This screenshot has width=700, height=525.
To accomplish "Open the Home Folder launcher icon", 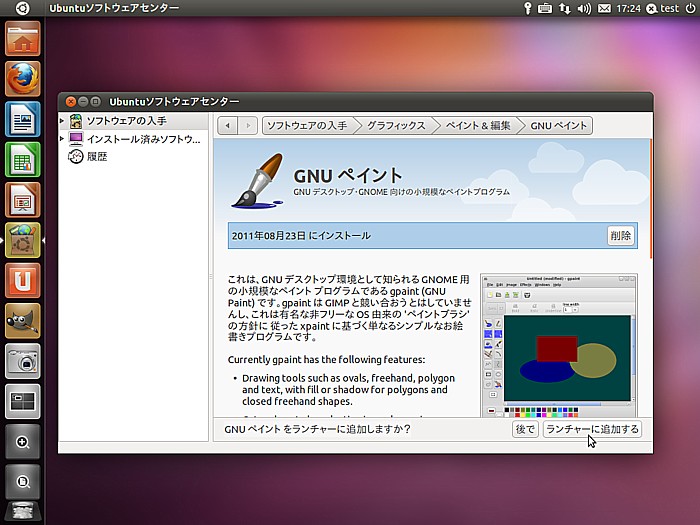I will pos(23,39).
